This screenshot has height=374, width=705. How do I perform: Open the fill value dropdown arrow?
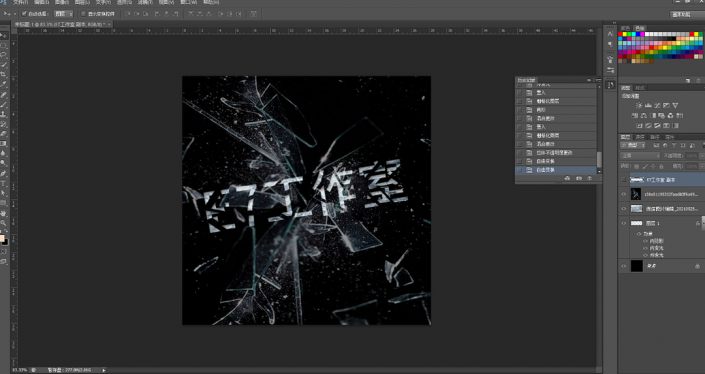(701, 166)
